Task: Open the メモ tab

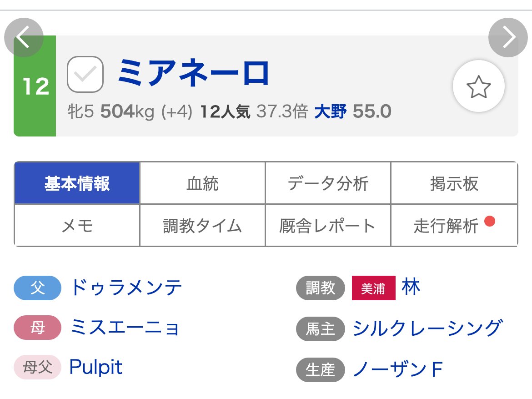Action: coord(77,226)
